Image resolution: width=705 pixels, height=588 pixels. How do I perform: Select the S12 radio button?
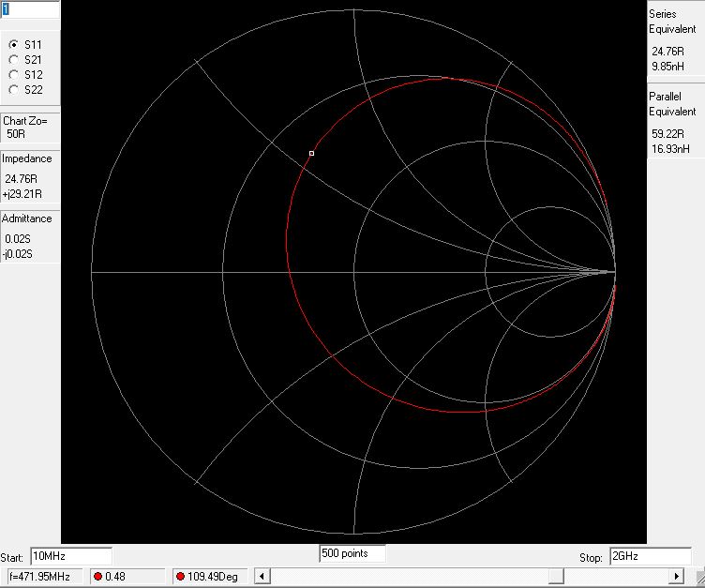coord(14,74)
